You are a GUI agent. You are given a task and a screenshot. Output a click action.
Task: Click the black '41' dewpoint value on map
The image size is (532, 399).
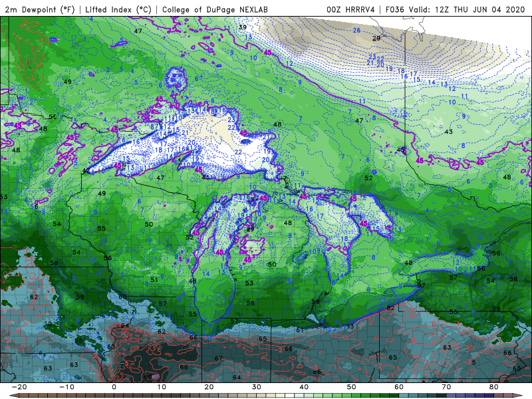[205, 177]
